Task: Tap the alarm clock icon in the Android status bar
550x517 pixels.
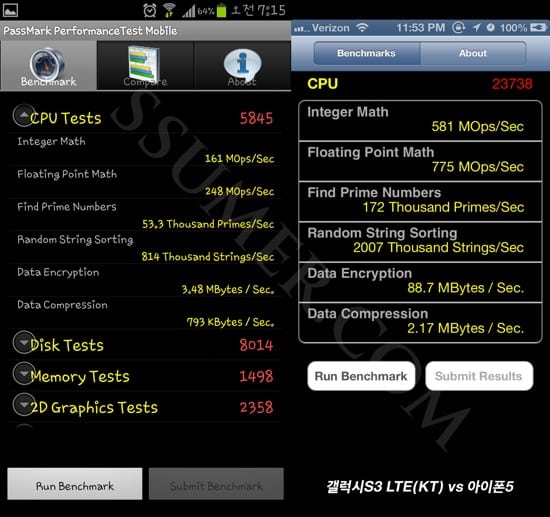Action: tap(150, 11)
